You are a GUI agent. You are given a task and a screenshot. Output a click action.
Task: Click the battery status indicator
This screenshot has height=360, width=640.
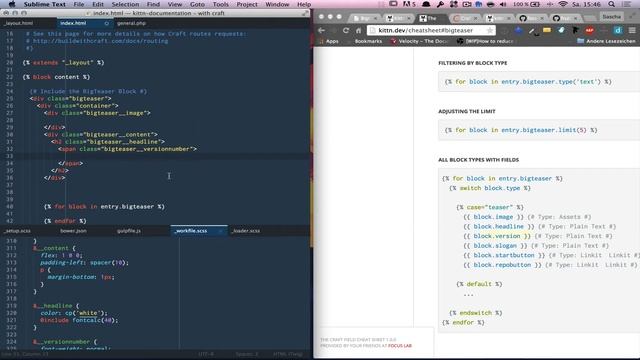(527, 4)
